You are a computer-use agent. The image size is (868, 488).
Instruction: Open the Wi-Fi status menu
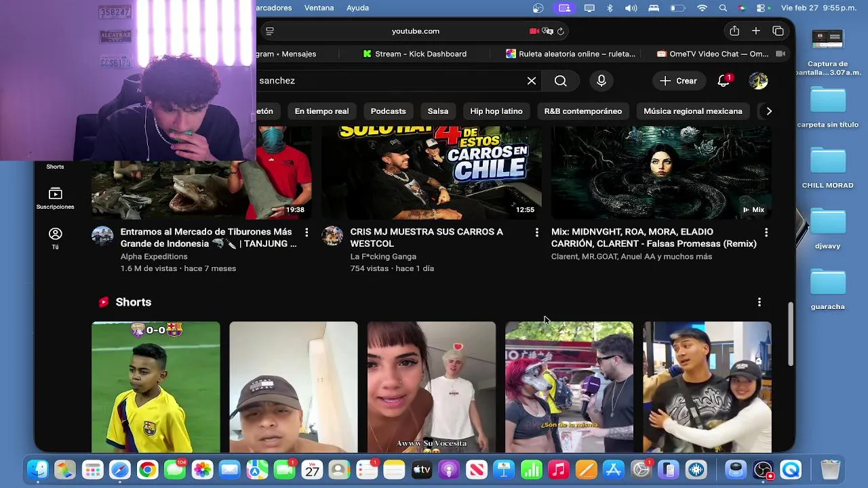coord(702,8)
